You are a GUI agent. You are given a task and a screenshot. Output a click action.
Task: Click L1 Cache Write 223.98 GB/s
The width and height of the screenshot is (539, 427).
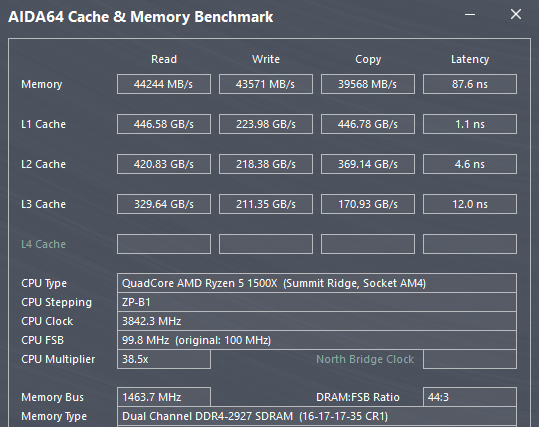click(266, 124)
